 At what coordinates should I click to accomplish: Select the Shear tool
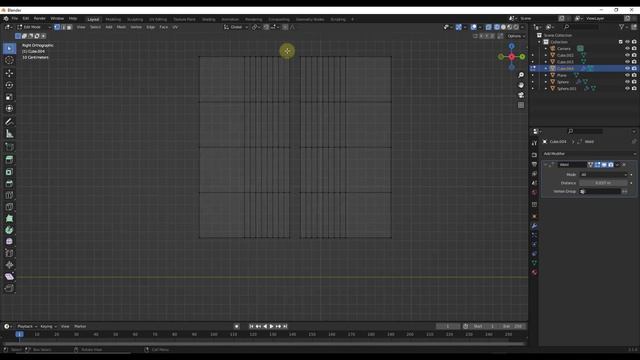(9, 277)
